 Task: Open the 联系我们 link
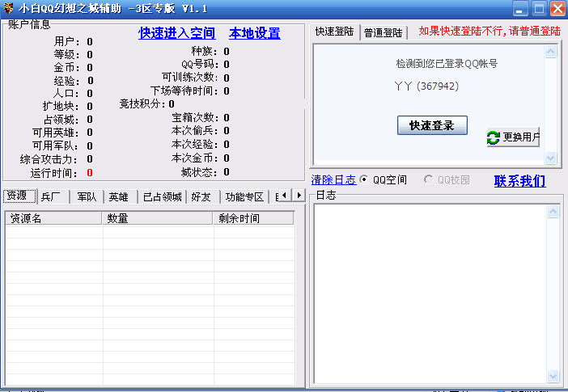519,180
